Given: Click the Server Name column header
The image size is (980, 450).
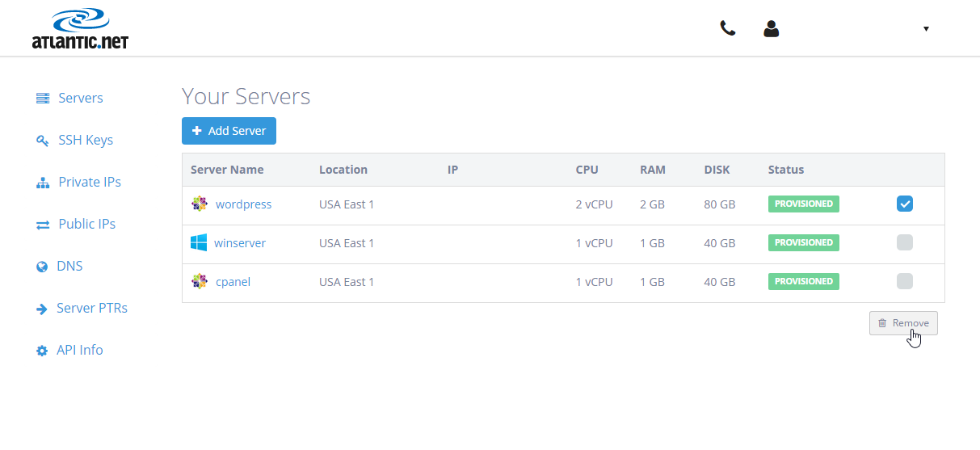Looking at the screenshot, I should [227, 170].
